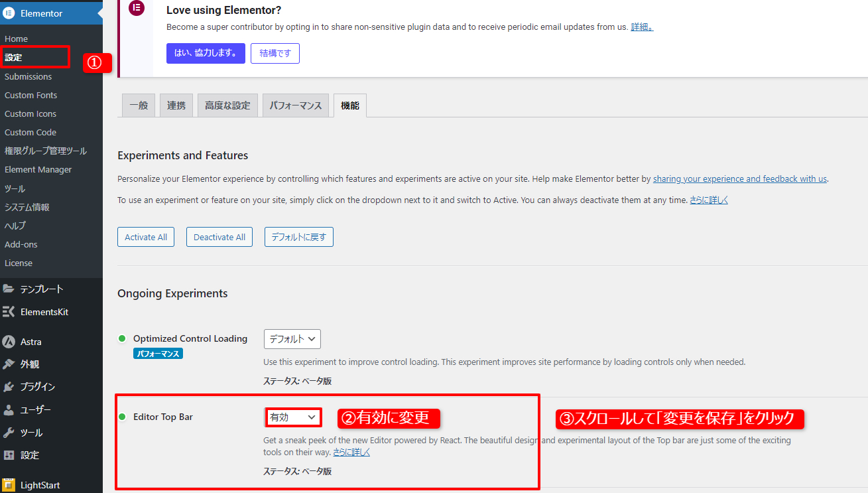Click the WordPress 設定 sliders icon
868x493 pixels.
point(9,455)
